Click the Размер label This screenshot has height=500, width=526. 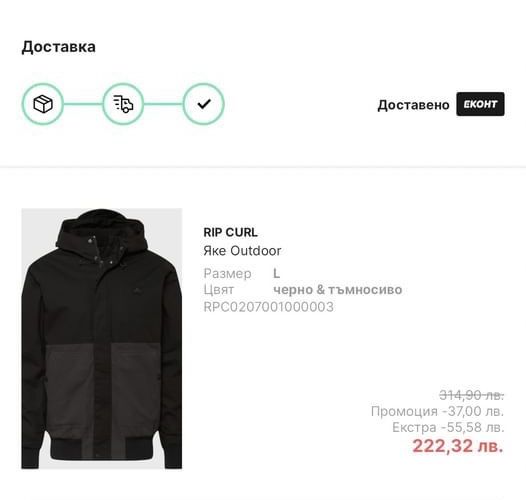pyautogui.click(x=227, y=274)
